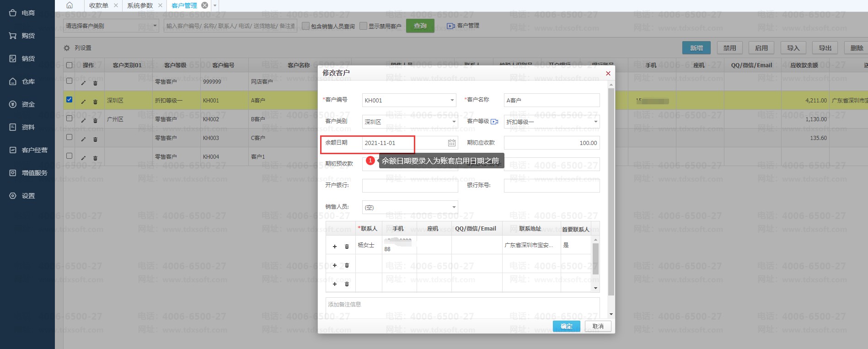Enable 显示禁用客户 checkbox
Viewport: 868px width, 349px height.
click(364, 26)
